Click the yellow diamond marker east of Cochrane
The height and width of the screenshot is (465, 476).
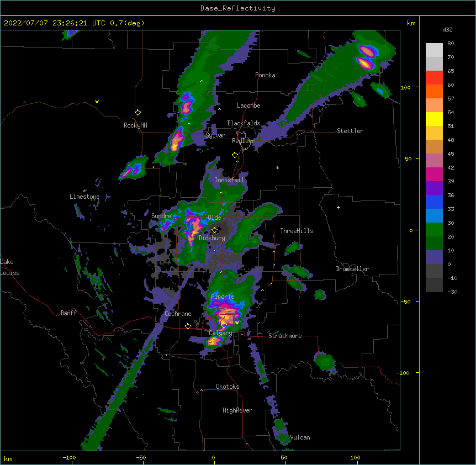[x=188, y=326]
